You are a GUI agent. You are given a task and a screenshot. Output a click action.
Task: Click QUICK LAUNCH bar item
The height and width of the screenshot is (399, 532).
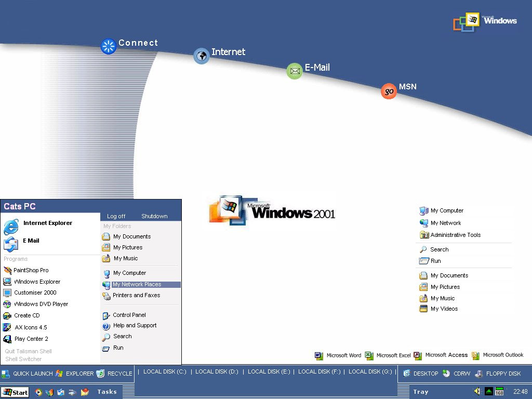[x=27, y=374]
